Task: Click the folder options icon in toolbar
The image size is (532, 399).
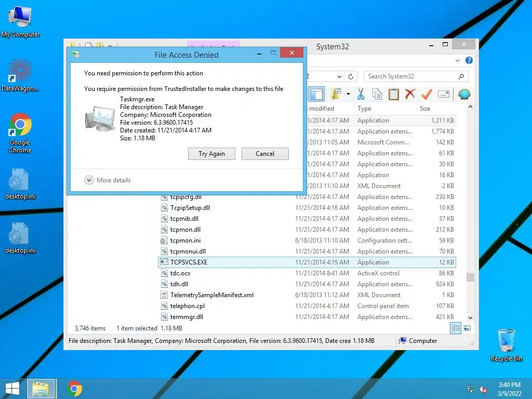Action: click(x=336, y=94)
